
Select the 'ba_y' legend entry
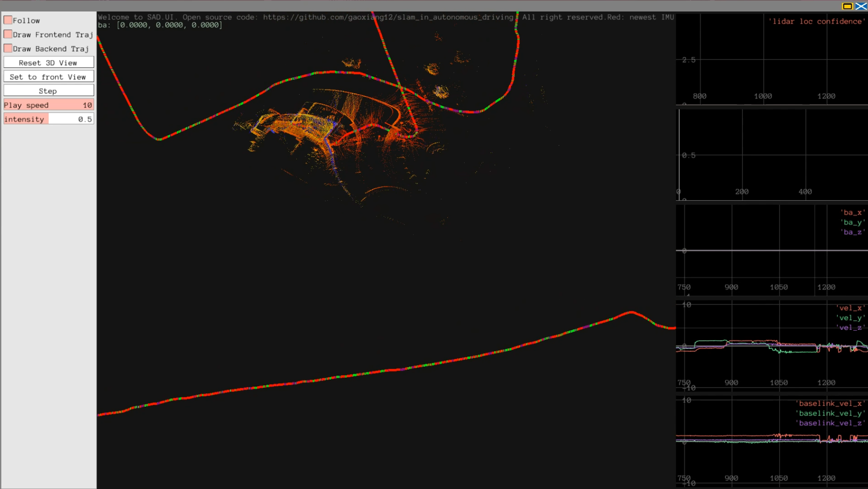852,222
